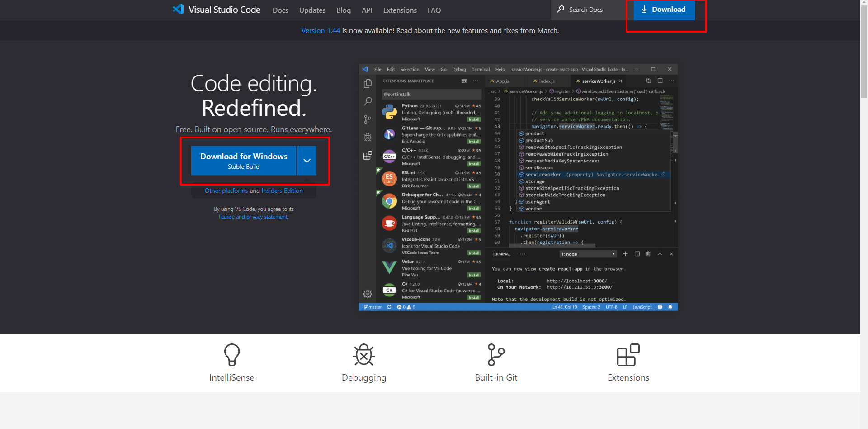Image resolution: width=868 pixels, height=429 pixels.
Task: Click the IntelliSense lightbulb icon
Action: point(232,355)
